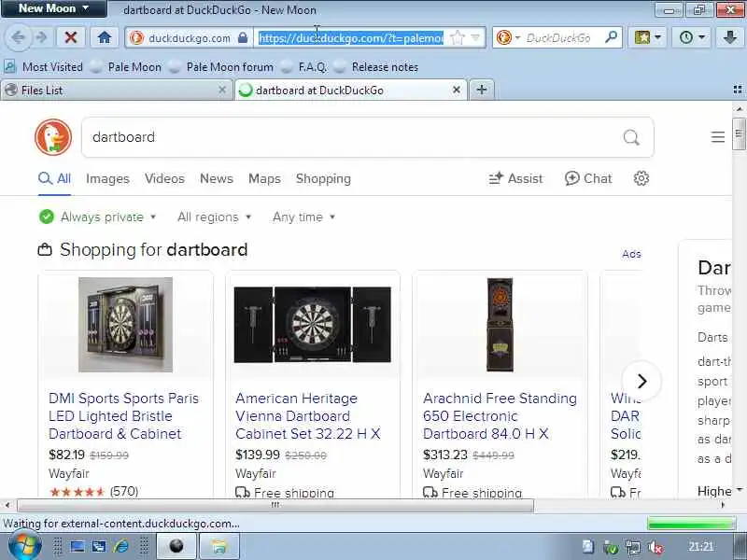Close the dartboard at DuckDuckGo tab
This screenshot has width=747, height=560.
457,90
